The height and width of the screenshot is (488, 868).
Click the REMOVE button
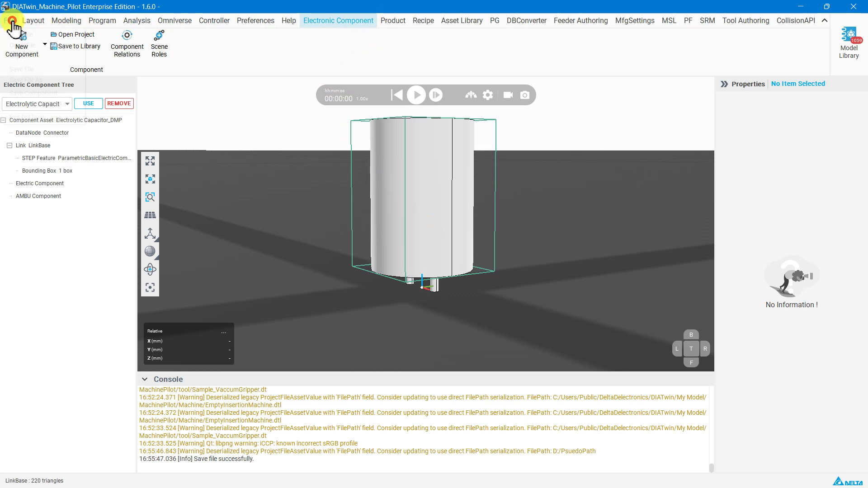pos(119,103)
